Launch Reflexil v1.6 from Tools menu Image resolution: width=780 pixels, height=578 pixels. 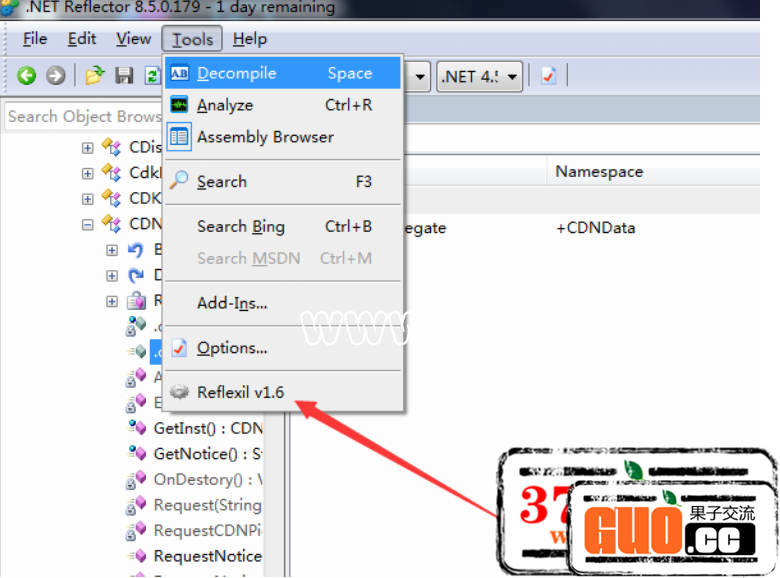283,392
